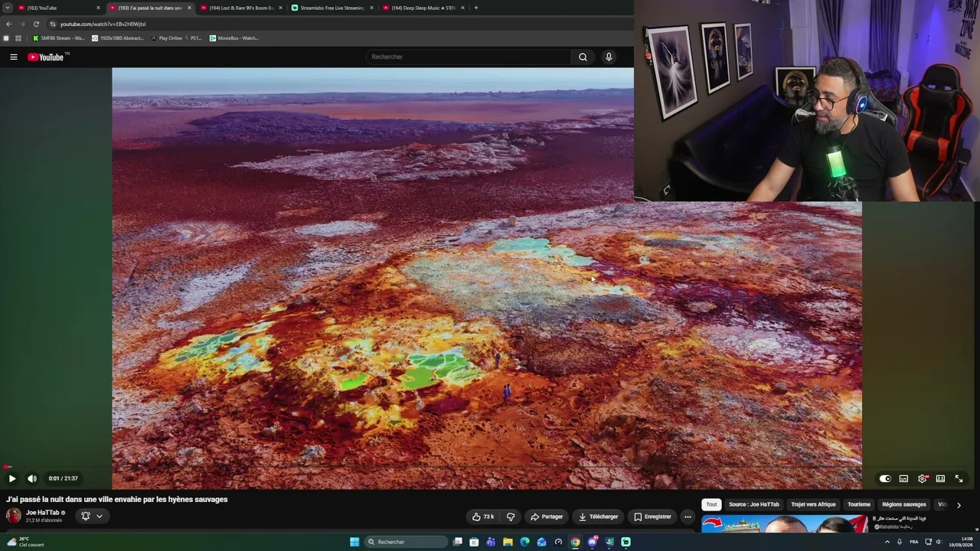Image resolution: width=980 pixels, height=551 pixels.
Task: Switch to theater mode icon
Action: pos(940,478)
